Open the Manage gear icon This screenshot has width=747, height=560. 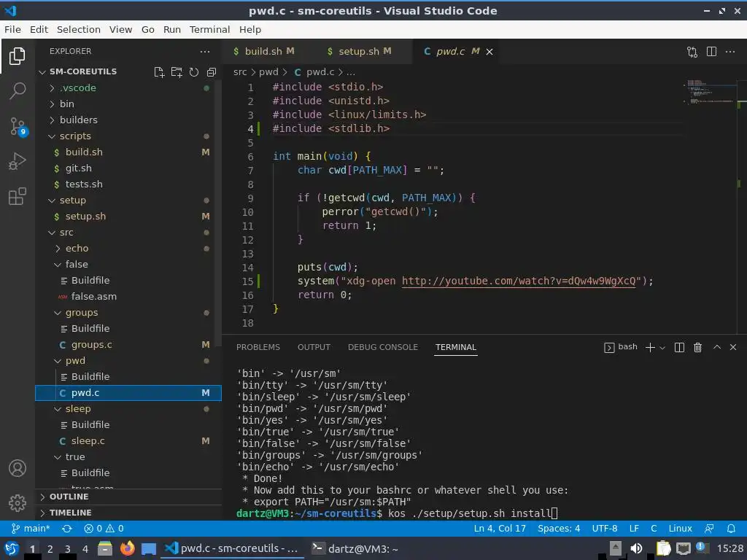coord(18,502)
